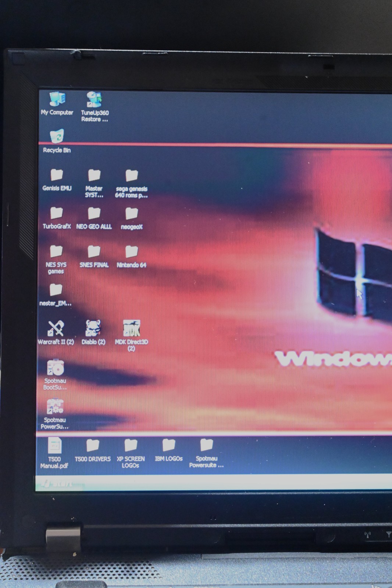Select the sega genesis 640 roms folder
Screen dimensions: 392x588
tap(131, 184)
